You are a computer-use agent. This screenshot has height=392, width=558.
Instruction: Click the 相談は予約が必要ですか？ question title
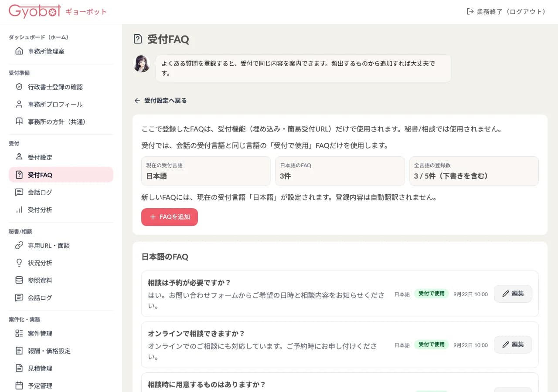click(x=189, y=283)
